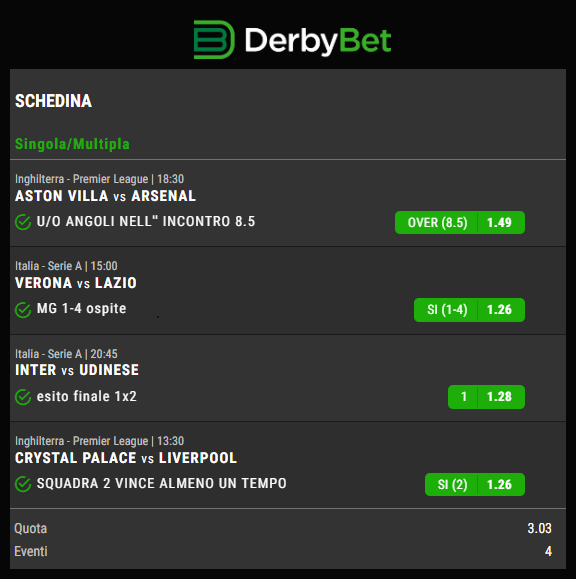Open the ASTON VILLA vs ARSENAL match

coord(105,196)
